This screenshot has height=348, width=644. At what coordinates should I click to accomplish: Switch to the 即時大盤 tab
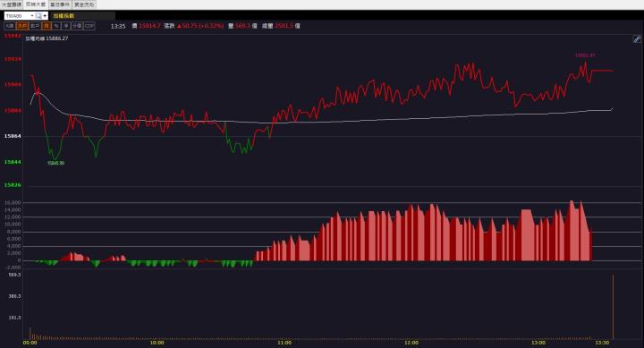36,4
